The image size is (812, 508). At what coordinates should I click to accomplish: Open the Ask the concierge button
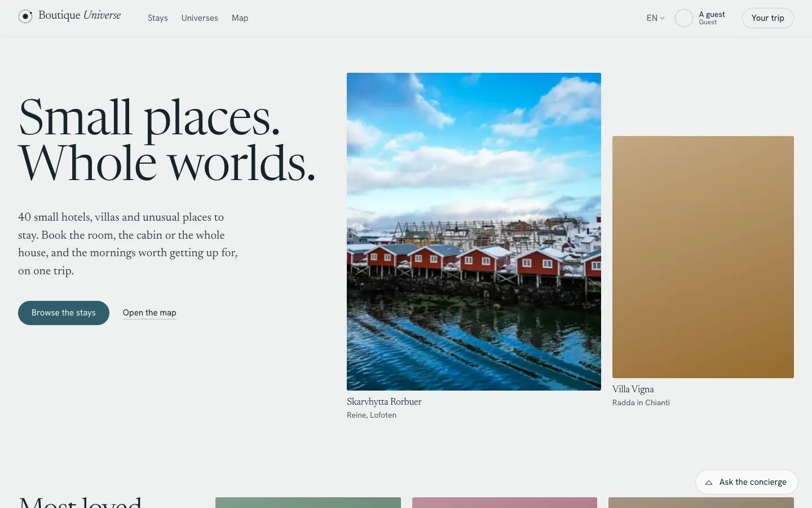747,482
